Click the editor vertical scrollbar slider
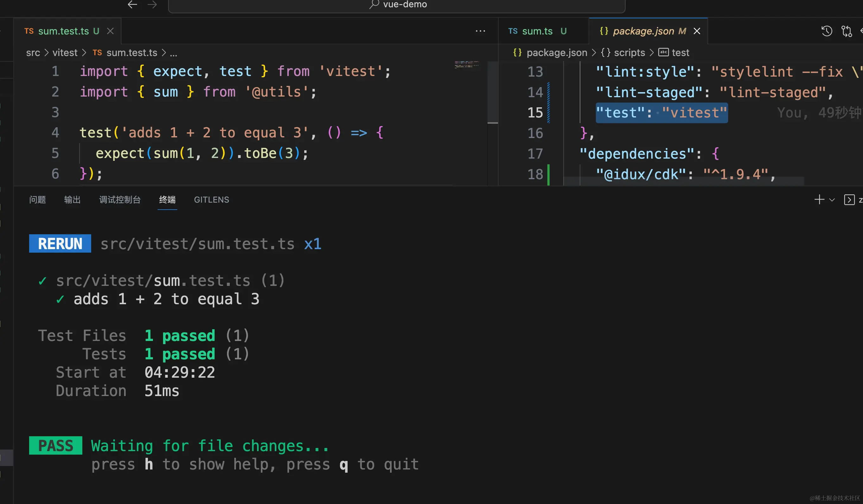863x504 pixels. (493, 92)
